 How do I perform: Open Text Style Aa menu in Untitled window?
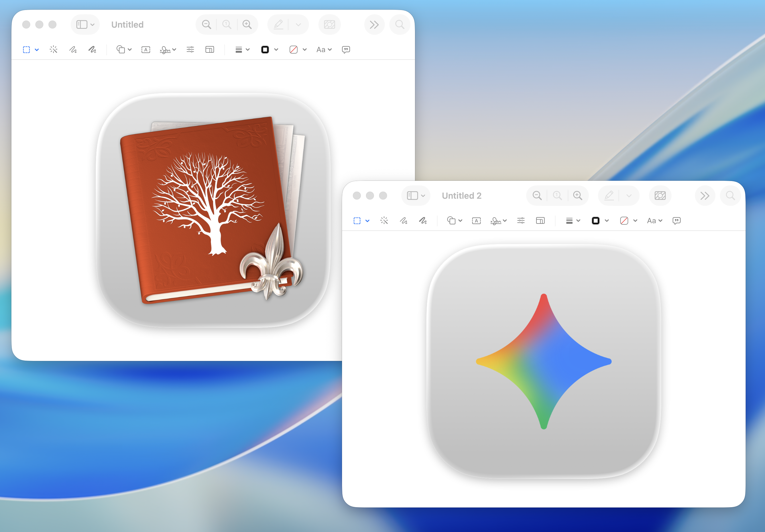[x=324, y=50]
